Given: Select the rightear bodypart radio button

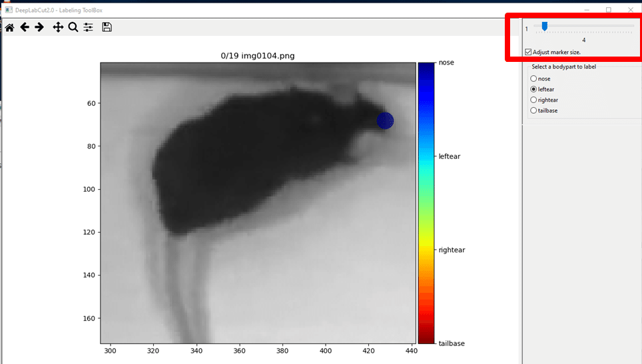Looking at the screenshot, I should click(533, 100).
